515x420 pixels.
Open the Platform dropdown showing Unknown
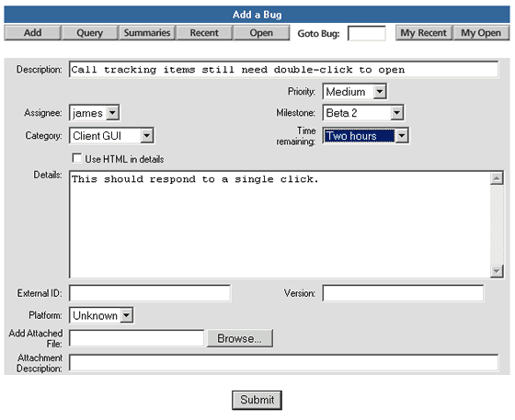(101, 315)
